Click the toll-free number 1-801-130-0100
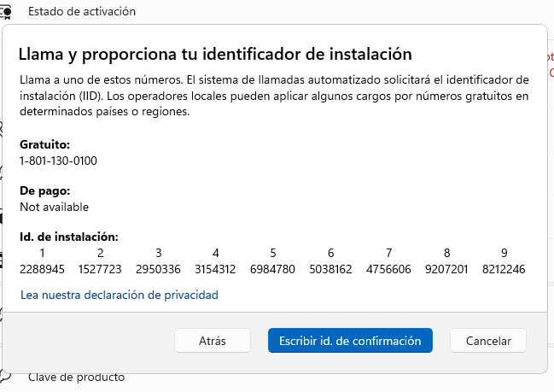Viewport: 554px width, 392px height. click(x=58, y=161)
